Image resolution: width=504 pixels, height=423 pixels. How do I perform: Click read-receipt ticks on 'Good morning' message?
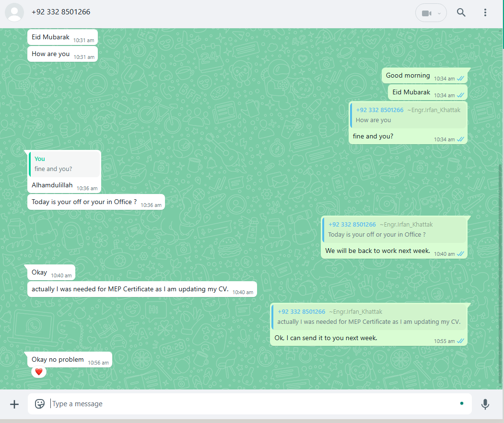point(461,79)
